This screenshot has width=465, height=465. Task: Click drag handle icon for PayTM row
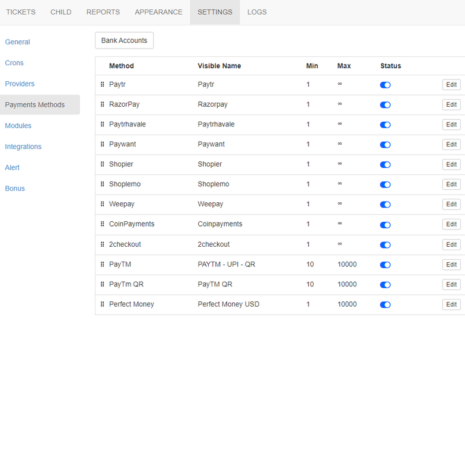[x=102, y=264]
